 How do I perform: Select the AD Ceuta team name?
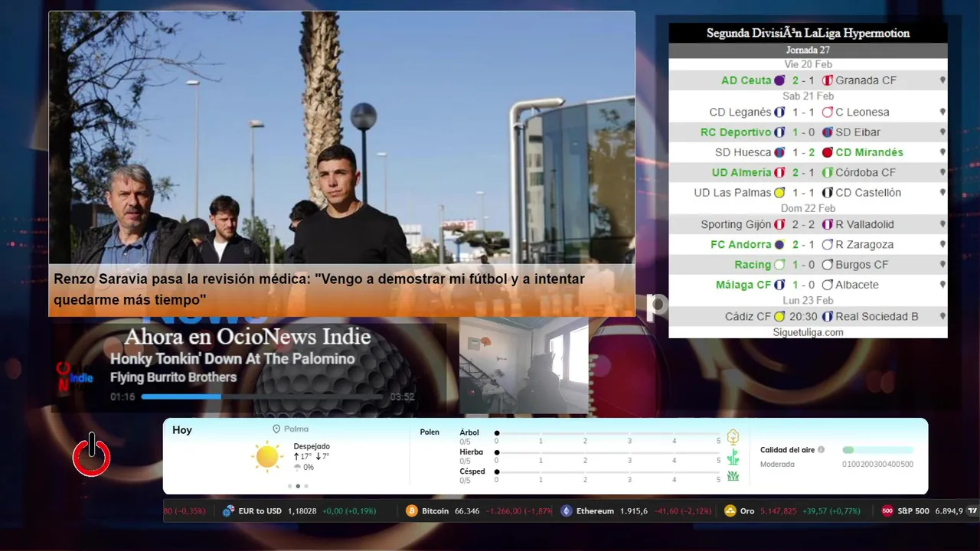[746, 80]
